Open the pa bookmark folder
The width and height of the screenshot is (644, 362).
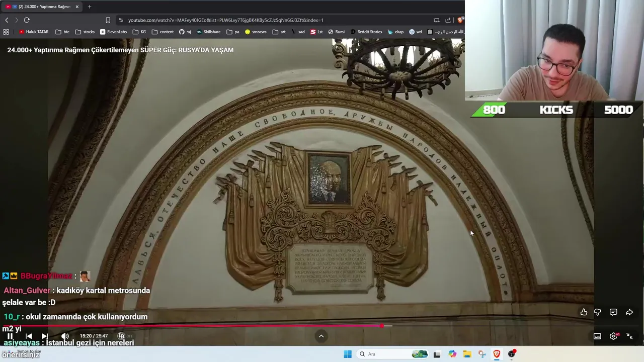tap(233, 32)
